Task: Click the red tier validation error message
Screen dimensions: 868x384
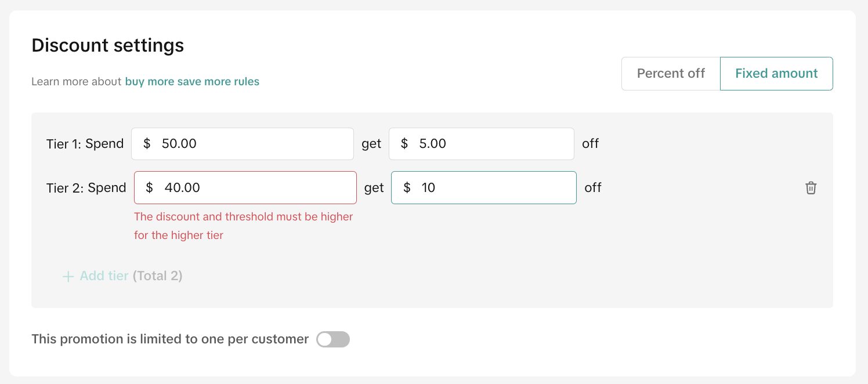Action: pyautogui.click(x=243, y=226)
